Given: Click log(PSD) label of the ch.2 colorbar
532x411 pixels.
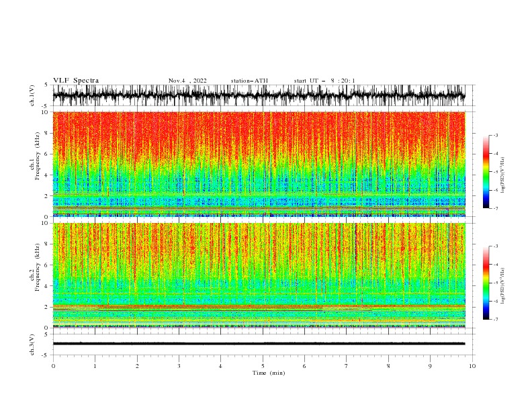Looking at the screenshot, I should pyautogui.click(x=502, y=285).
